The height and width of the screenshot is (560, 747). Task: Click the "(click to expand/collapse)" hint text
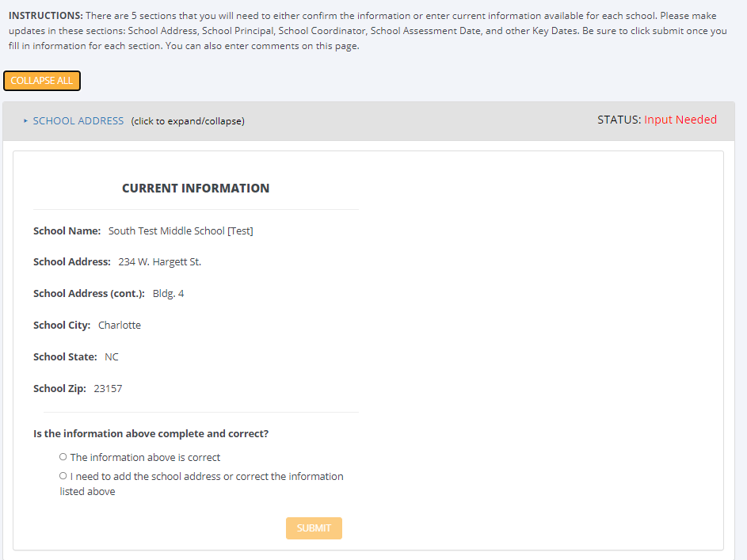tap(188, 121)
